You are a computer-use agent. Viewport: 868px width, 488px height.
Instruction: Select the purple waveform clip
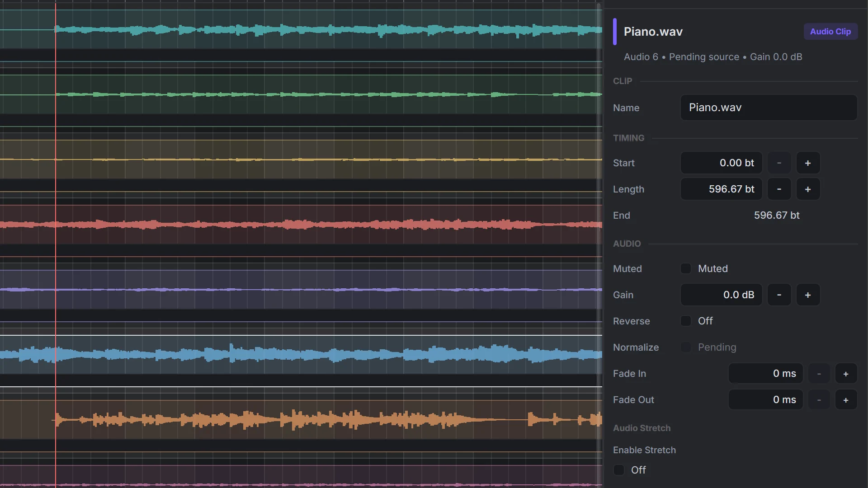click(x=301, y=290)
